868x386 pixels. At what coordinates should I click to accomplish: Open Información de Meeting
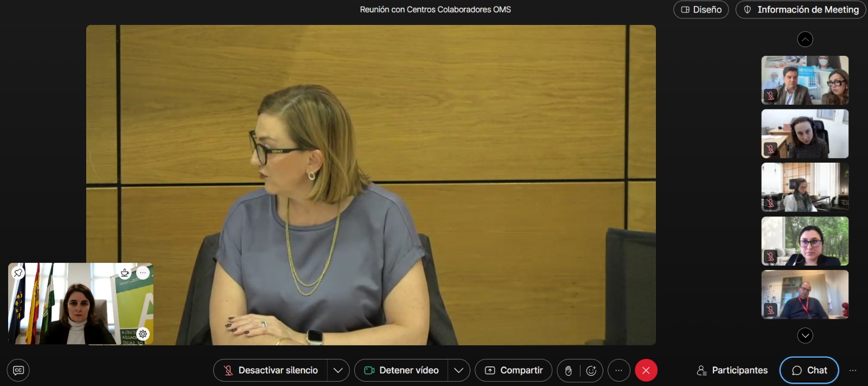[x=801, y=10]
